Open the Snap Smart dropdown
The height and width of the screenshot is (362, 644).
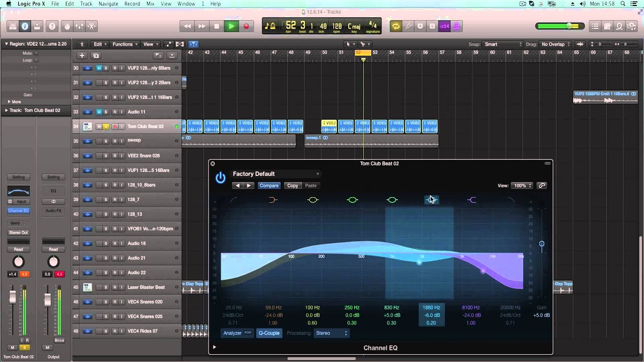click(503, 44)
